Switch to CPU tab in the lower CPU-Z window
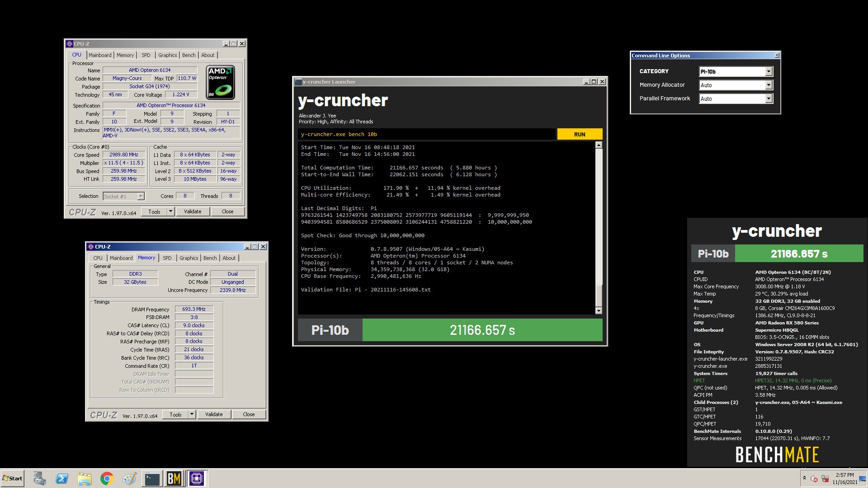This screenshot has height=488, width=868. click(x=98, y=258)
